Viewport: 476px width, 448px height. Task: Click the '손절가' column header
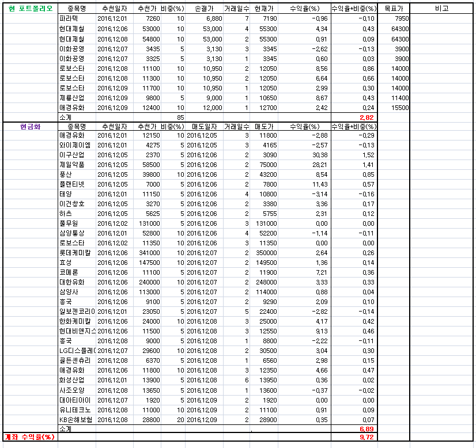pos(204,9)
